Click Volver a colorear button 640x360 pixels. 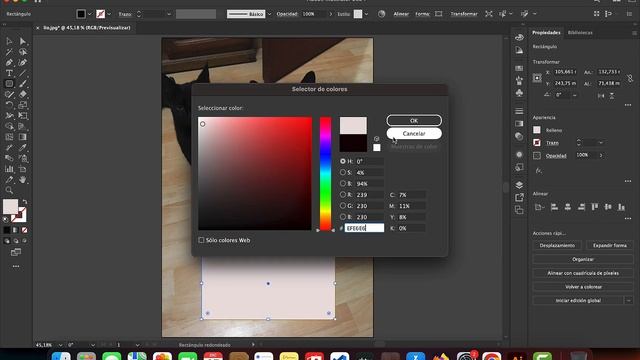tap(583, 287)
